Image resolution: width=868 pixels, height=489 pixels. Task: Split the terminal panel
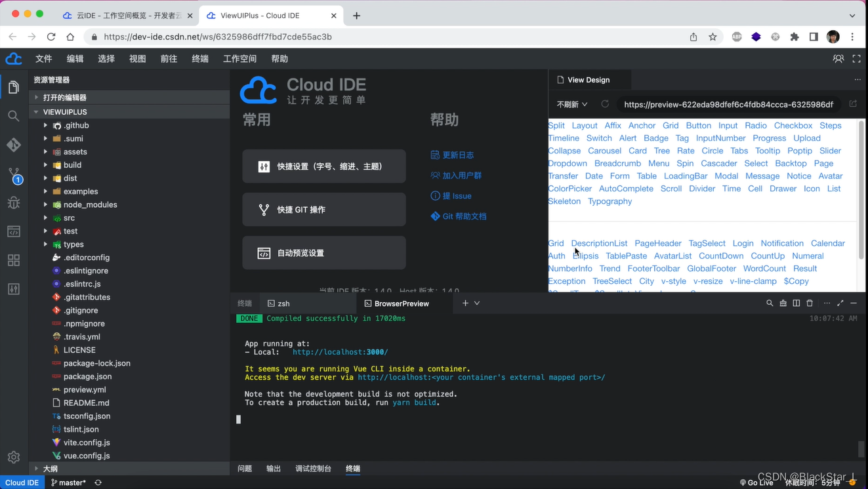pyautogui.click(x=796, y=303)
